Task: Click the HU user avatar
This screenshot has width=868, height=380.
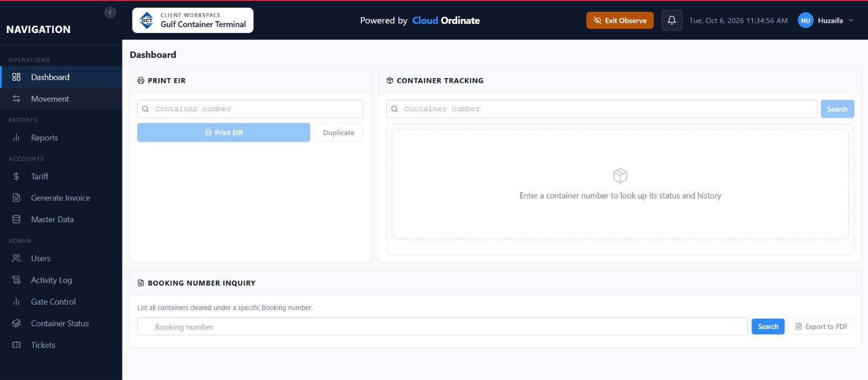Action: tap(806, 21)
